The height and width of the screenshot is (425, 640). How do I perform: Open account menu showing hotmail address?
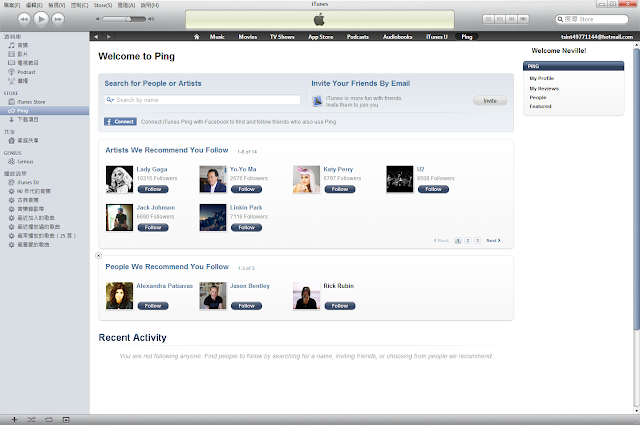click(x=597, y=37)
